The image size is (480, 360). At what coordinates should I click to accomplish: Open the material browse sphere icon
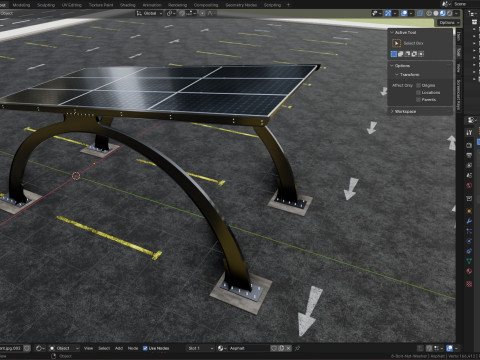pyautogui.click(x=221, y=348)
